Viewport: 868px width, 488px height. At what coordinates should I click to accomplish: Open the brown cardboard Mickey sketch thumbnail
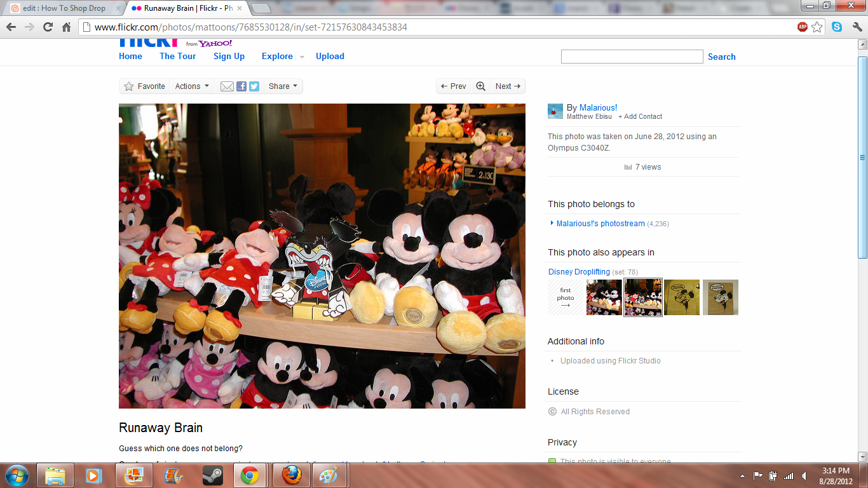[x=721, y=297]
